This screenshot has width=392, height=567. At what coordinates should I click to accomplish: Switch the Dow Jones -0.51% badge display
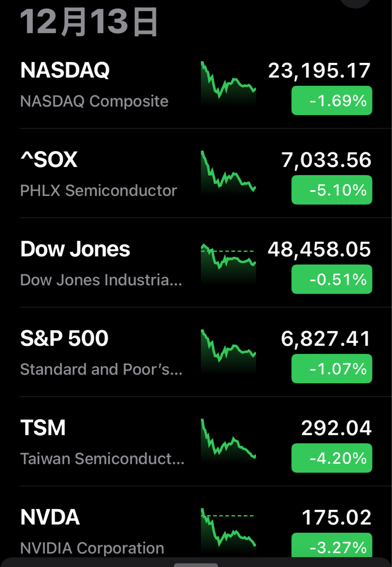click(x=331, y=280)
